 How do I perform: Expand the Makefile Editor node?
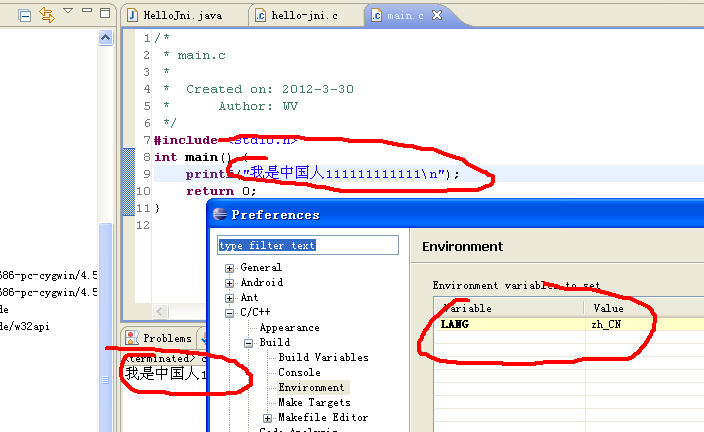pyautogui.click(x=267, y=418)
